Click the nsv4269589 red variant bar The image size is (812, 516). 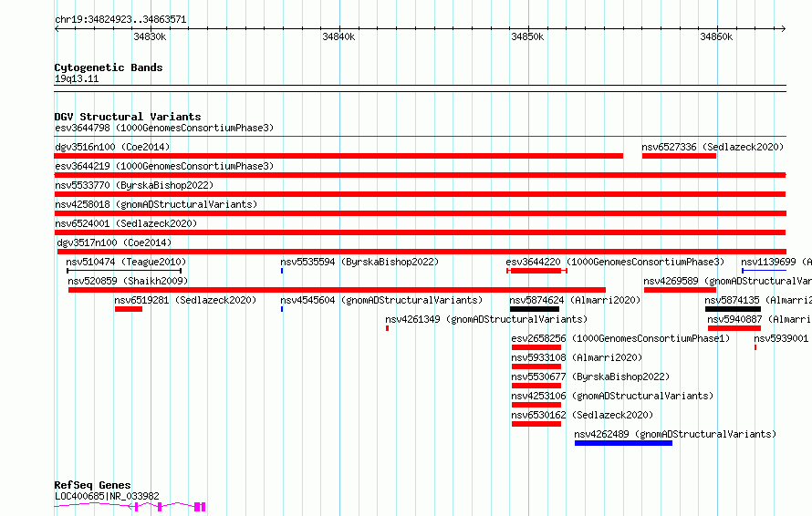coord(680,290)
